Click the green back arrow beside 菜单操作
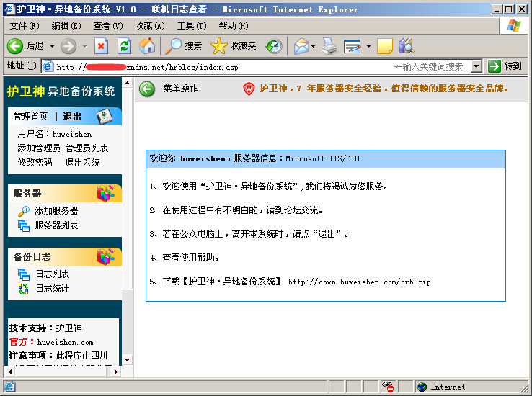 [147, 89]
